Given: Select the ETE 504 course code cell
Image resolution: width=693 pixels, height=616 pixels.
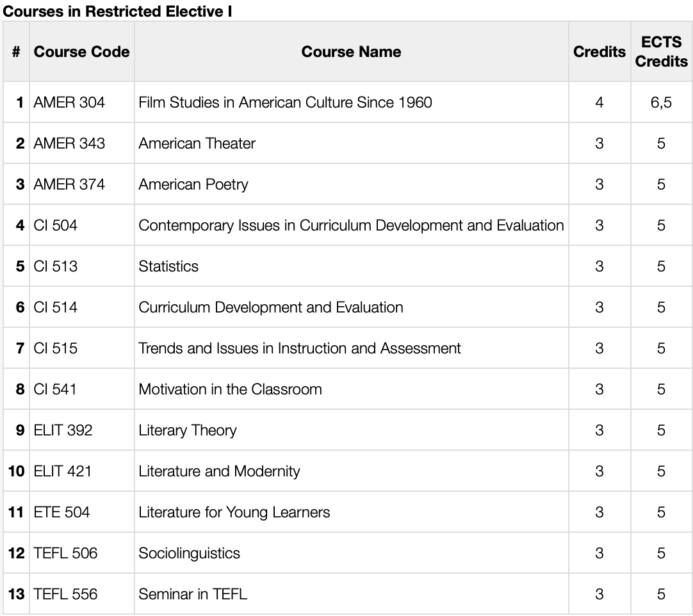Looking at the screenshot, I should tap(59, 512).
